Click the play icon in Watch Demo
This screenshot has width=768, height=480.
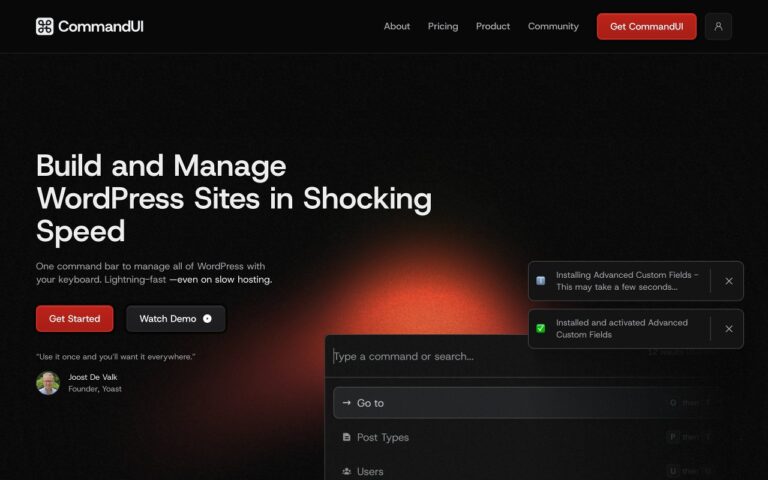pos(207,319)
